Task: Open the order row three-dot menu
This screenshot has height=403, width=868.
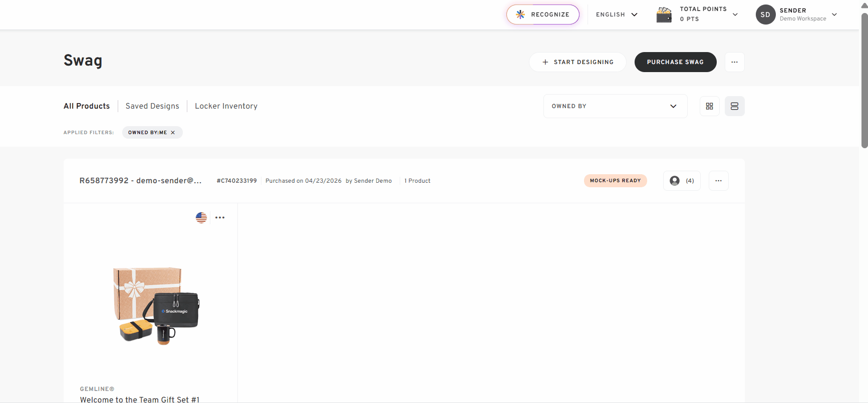Action: (718, 181)
